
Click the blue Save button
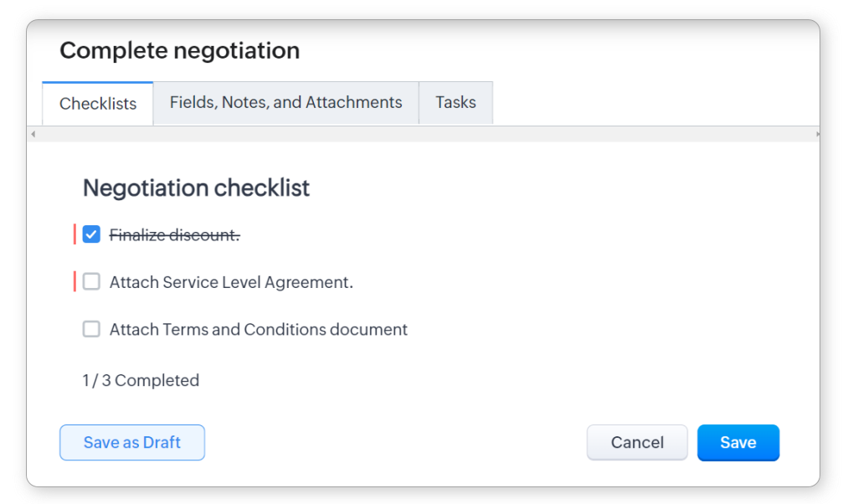tap(738, 443)
